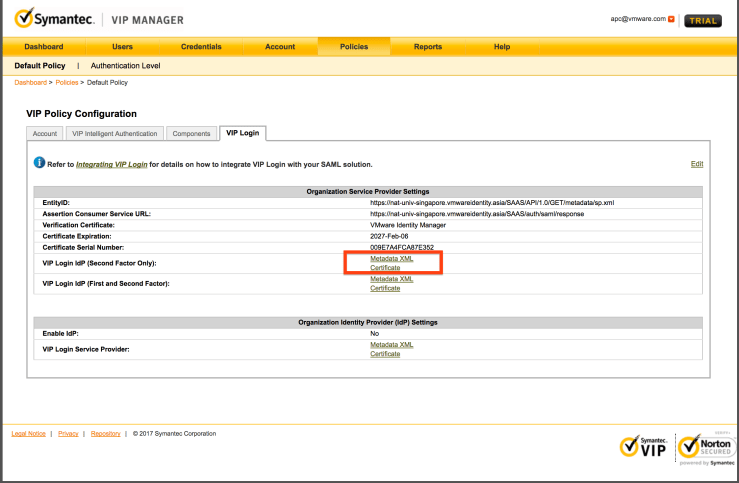Select the EntityID URL value

[x=492, y=203]
